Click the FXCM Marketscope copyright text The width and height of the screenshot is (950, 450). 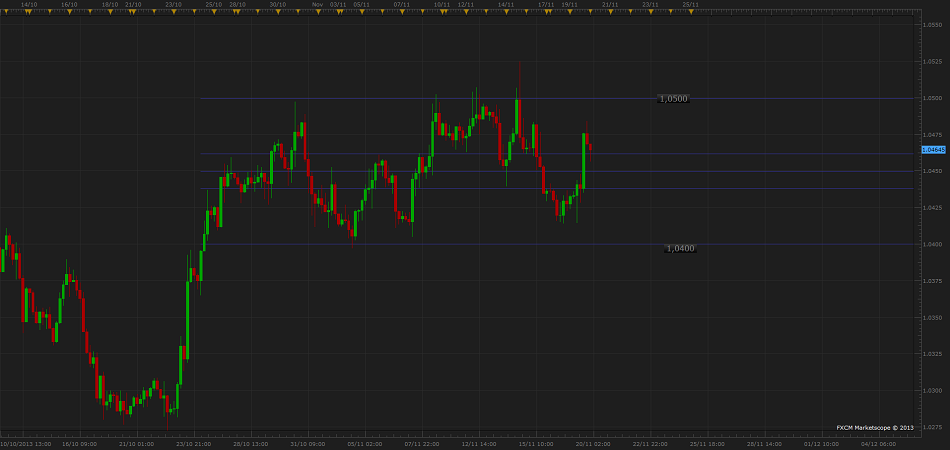875,428
